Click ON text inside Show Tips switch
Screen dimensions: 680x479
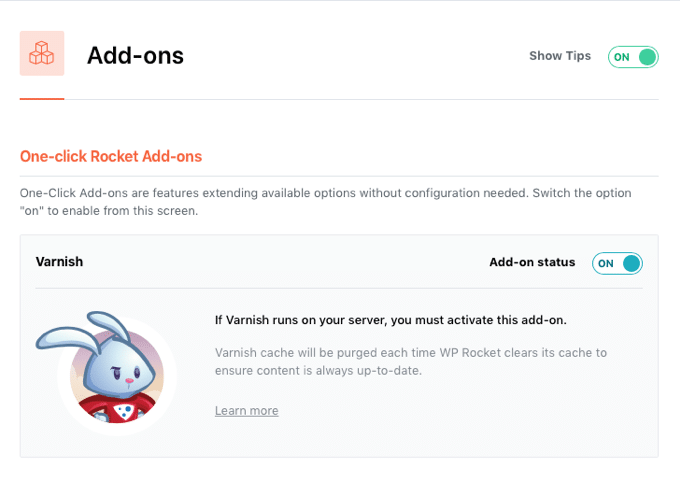click(622, 57)
